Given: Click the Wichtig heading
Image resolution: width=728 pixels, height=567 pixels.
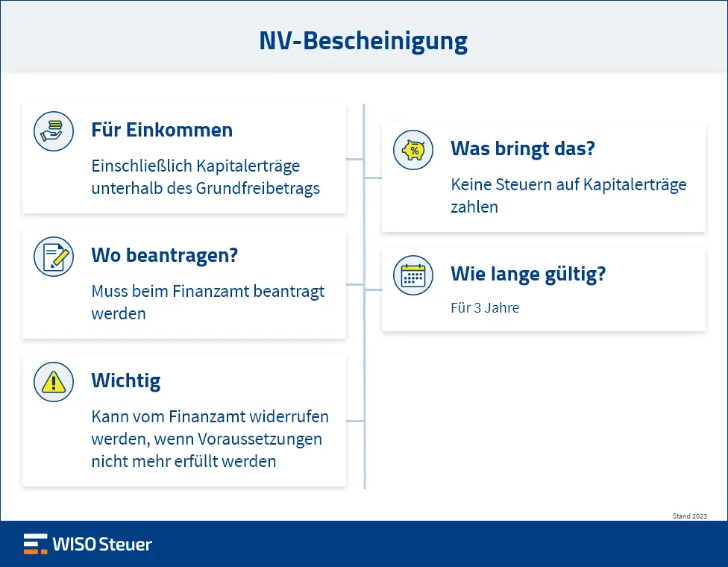Looking at the screenshot, I should [x=126, y=381].
